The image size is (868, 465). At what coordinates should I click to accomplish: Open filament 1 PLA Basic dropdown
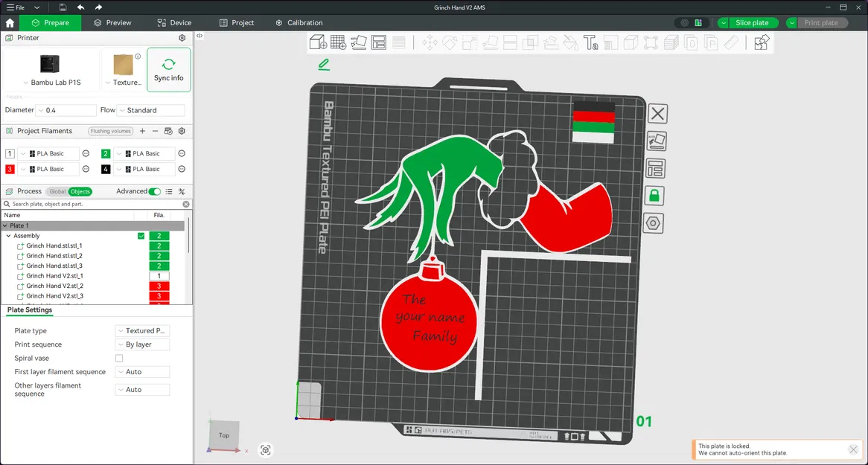(x=48, y=154)
